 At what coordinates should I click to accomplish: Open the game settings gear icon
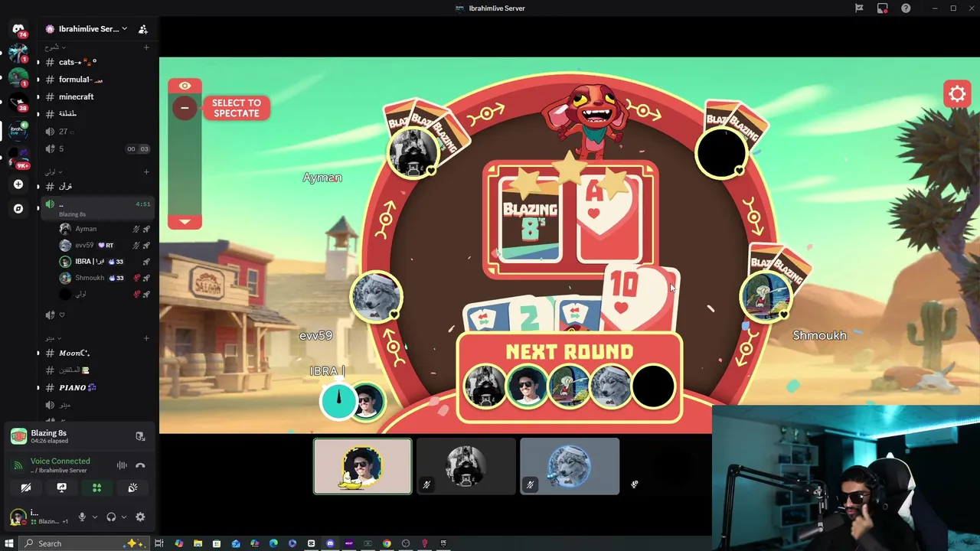pyautogui.click(x=957, y=94)
